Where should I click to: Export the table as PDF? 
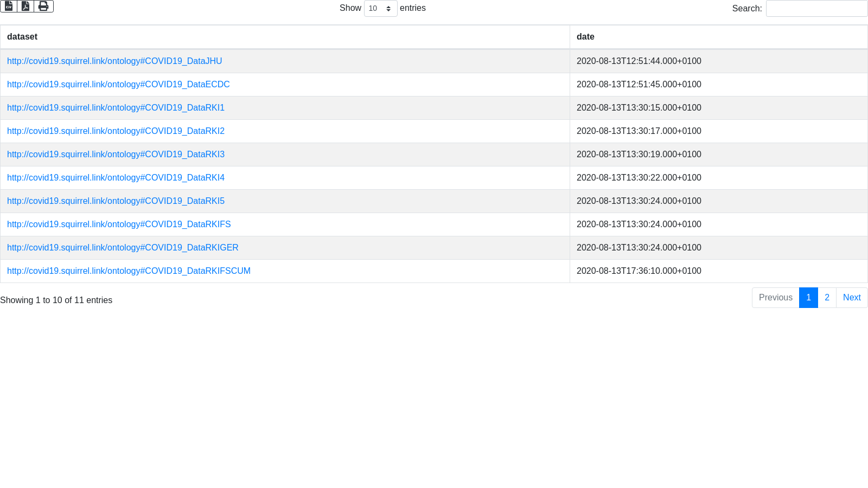[x=25, y=6]
